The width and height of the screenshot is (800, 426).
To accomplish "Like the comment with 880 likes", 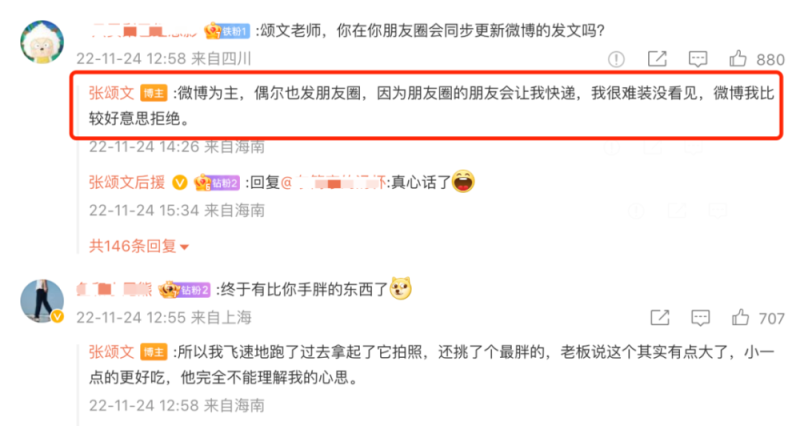I will [738, 59].
